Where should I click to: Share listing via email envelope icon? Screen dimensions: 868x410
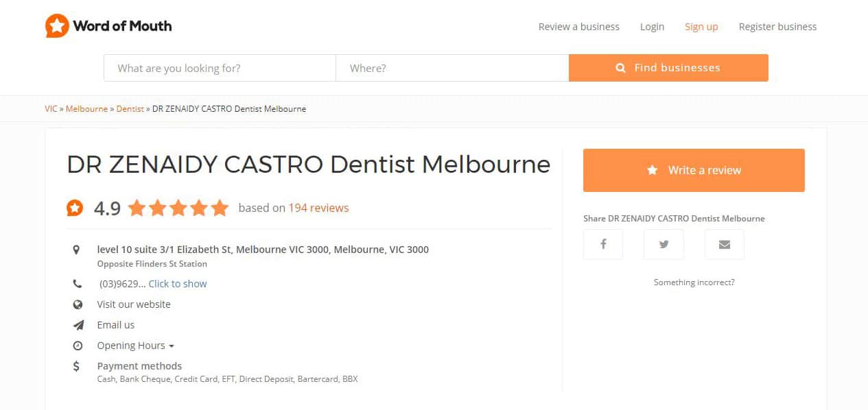coord(725,244)
